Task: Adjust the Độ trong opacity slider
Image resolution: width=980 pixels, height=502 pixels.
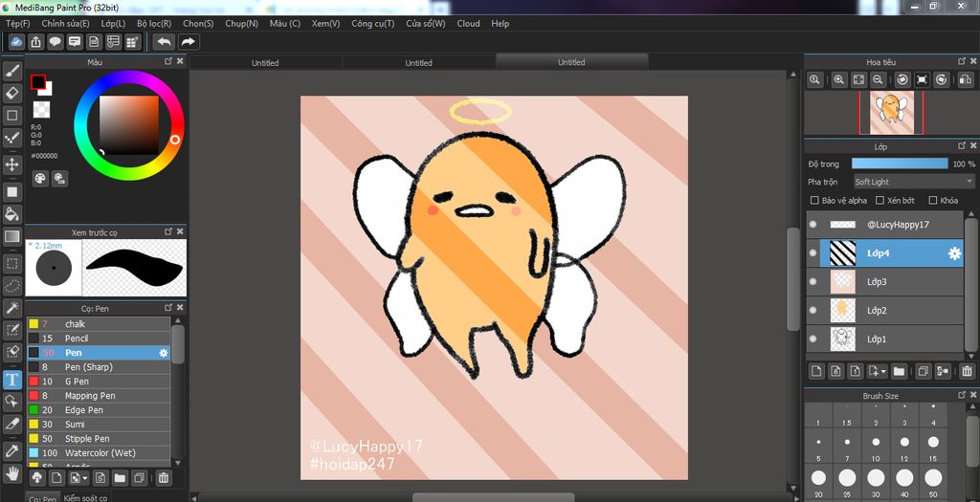Action: coord(900,164)
